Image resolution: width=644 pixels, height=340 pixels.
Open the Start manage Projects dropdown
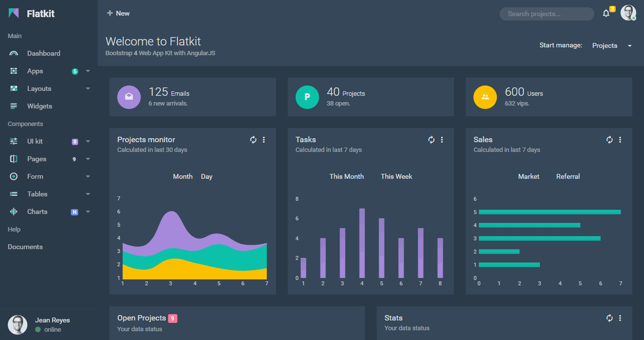tap(610, 45)
